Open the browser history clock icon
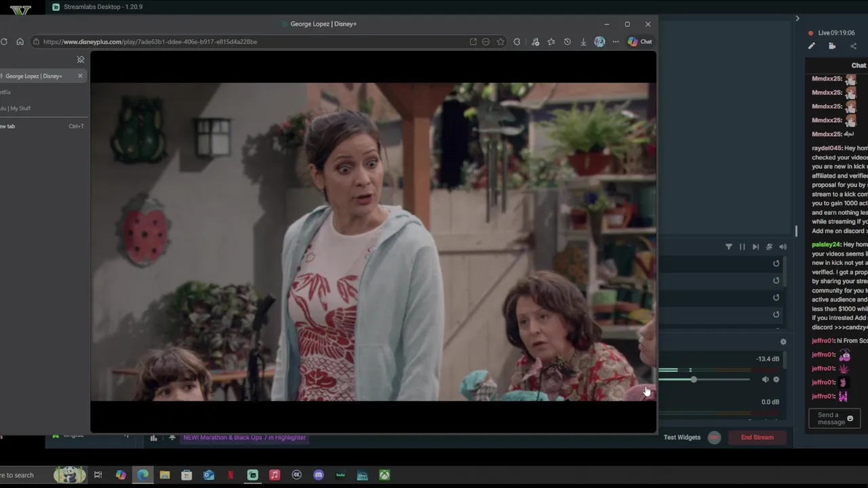This screenshot has width=868, height=488. [x=567, y=41]
